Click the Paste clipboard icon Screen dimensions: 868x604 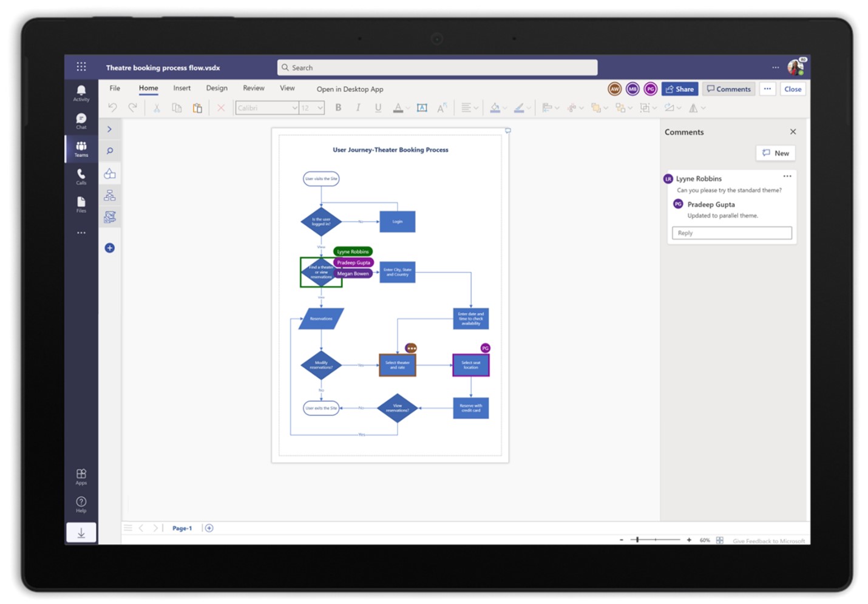tap(197, 107)
